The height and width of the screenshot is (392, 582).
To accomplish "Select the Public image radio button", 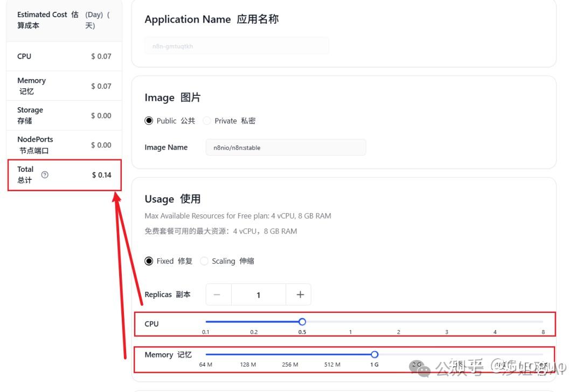I will (149, 121).
